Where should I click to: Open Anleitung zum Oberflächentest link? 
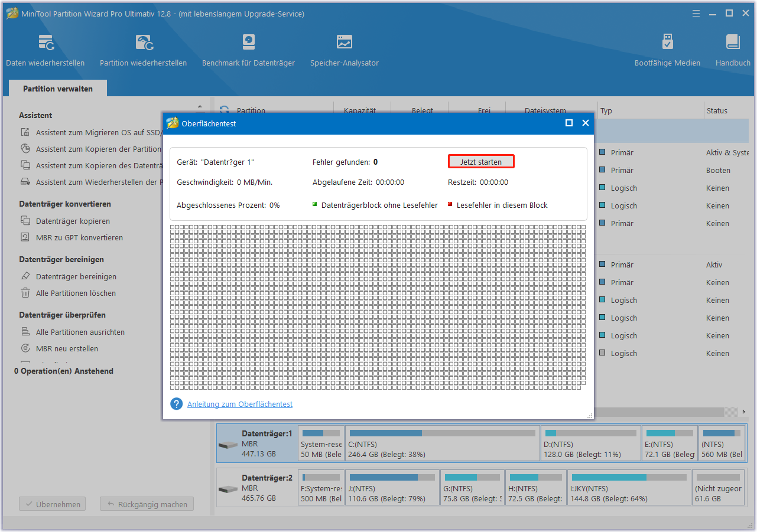point(240,404)
